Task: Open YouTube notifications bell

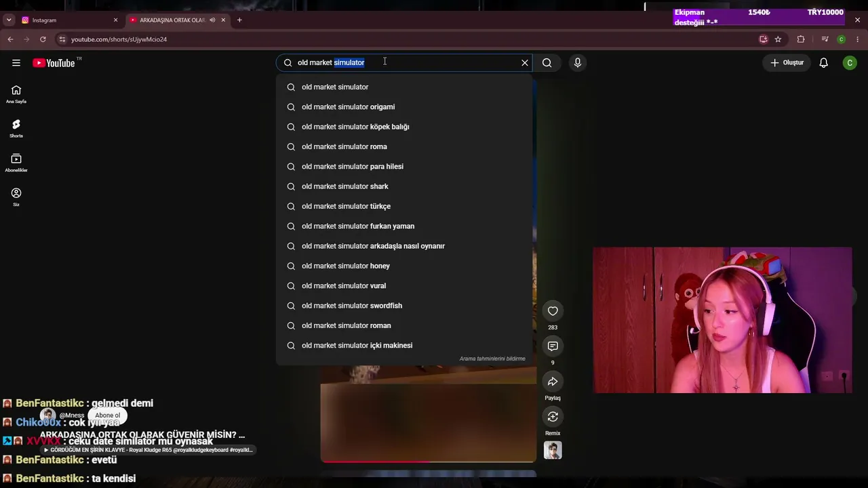Action: pyautogui.click(x=824, y=63)
